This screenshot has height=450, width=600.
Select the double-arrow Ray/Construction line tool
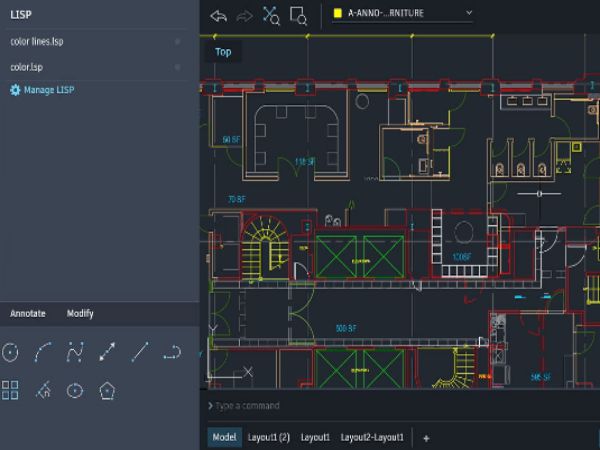pyautogui.click(x=107, y=352)
